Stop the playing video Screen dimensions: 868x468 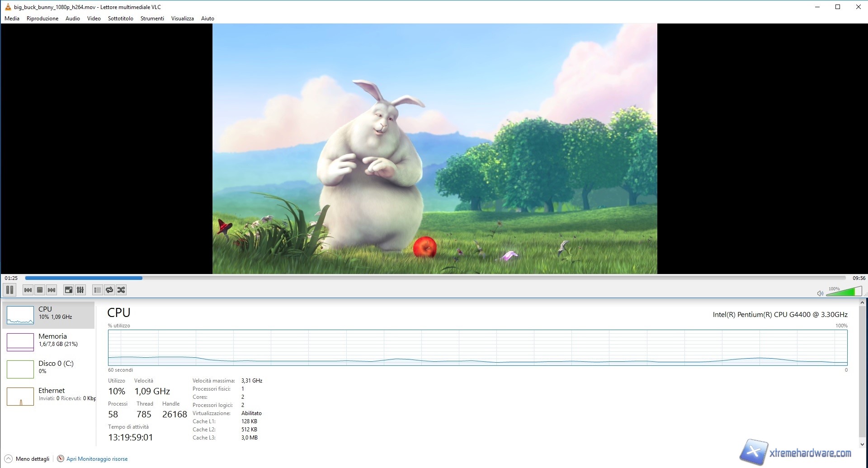point(40,290)
